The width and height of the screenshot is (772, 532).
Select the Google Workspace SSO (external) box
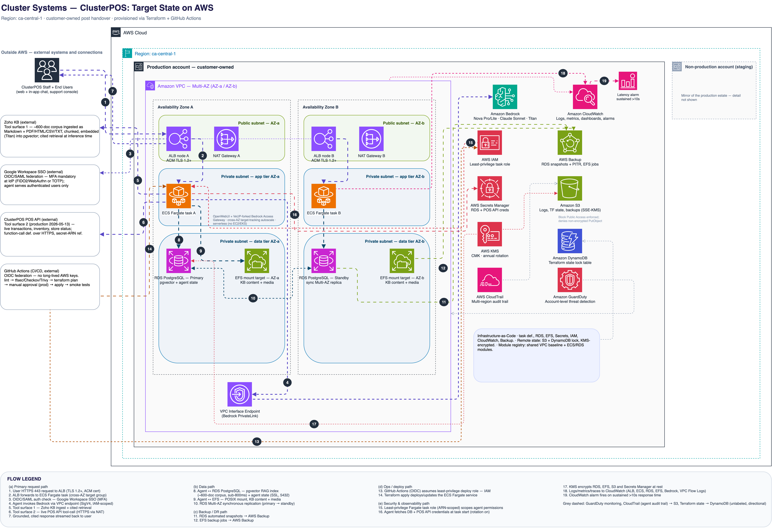tap(50, 185)
